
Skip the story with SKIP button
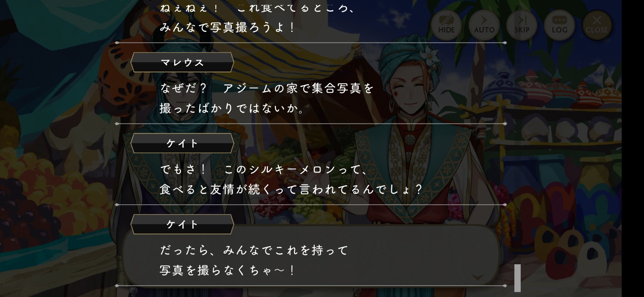pos(522,25)
